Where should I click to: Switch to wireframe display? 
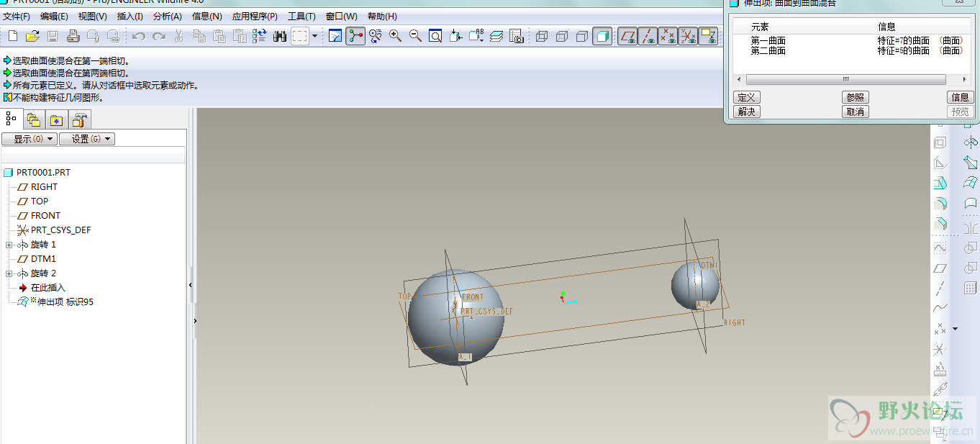(x=542, y=36)
